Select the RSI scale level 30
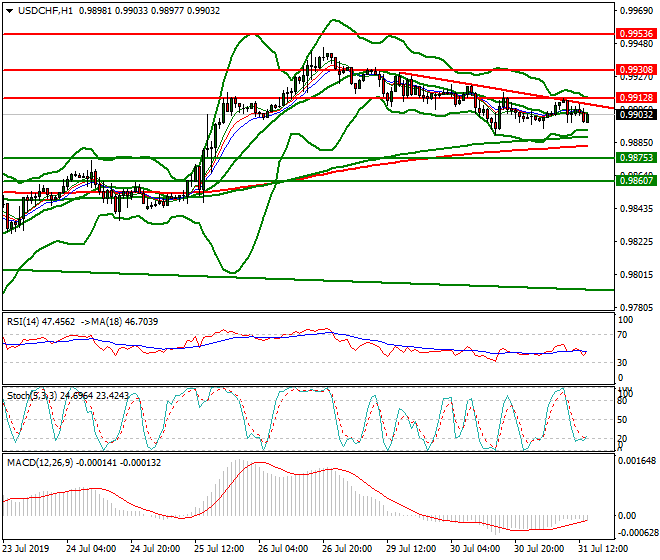This screenshot has height=560, width=660. [622, 362]
